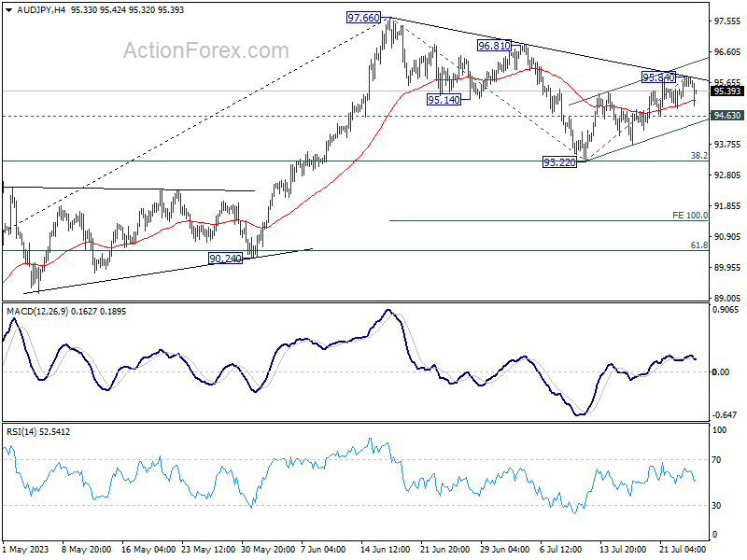Click the MACD scale value 0.9065

coord(726,310)
